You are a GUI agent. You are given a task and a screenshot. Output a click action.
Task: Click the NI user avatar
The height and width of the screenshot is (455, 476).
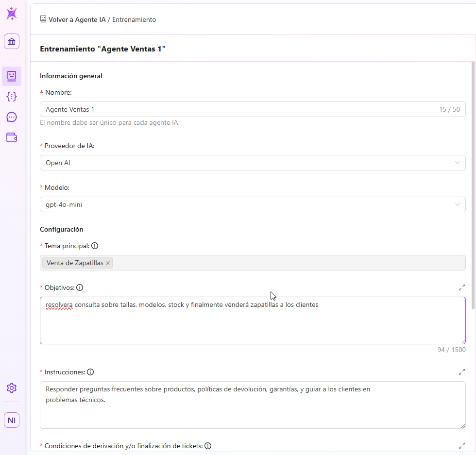(x=12, y=420)
